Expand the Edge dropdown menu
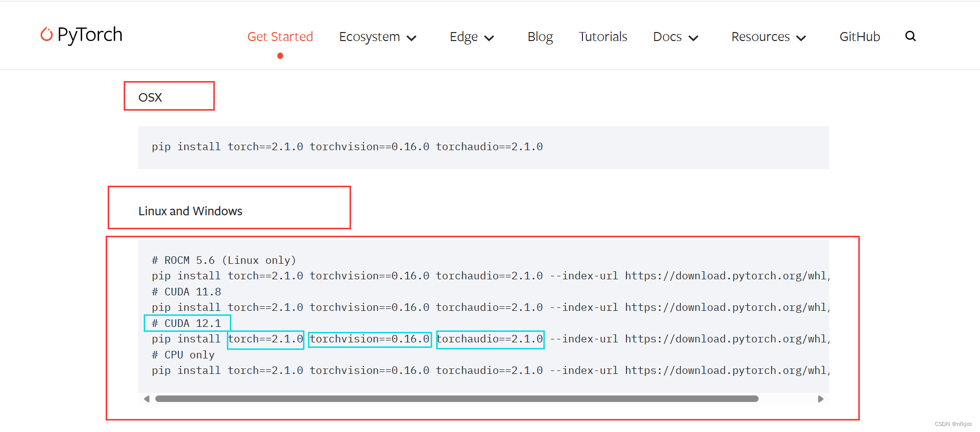This screenshot has width=980, height=432. pos(472,37)
